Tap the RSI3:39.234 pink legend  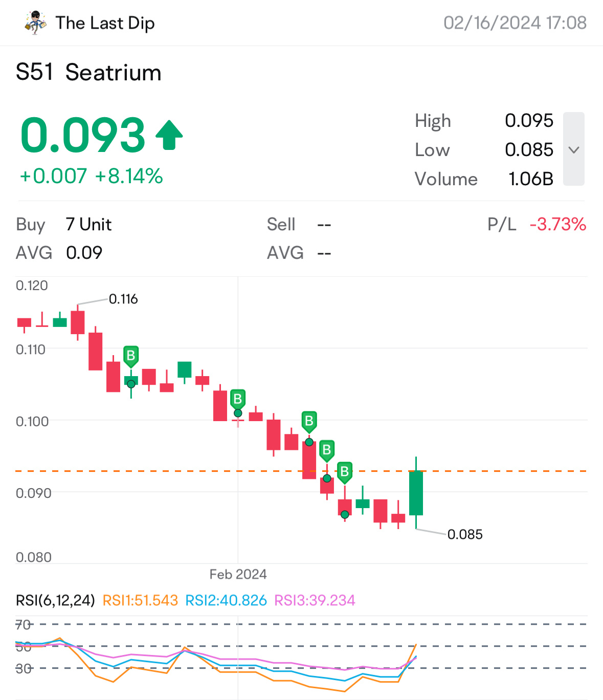tap(315, 600)
